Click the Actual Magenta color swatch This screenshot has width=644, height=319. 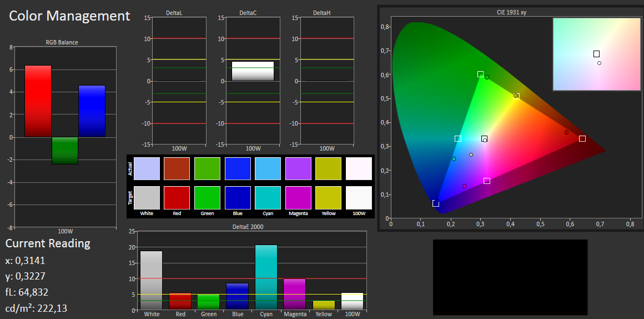299,168
